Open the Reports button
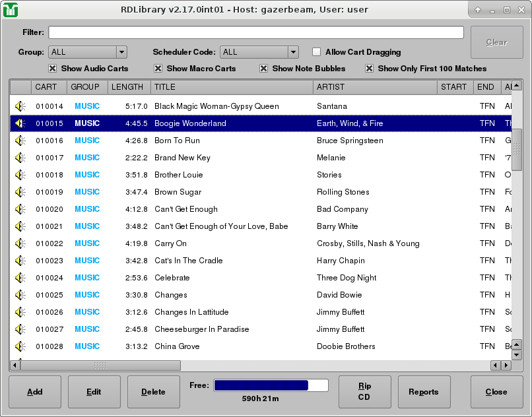The image size is (532, 417). coord(424,392)
